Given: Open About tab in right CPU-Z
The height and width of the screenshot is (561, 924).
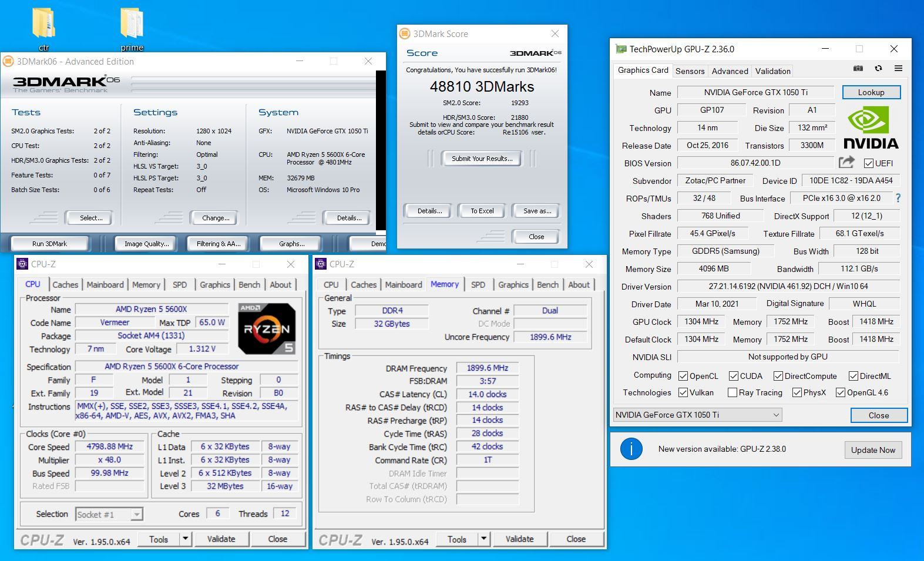Looking at the screenshot, I should coord(579,284).
